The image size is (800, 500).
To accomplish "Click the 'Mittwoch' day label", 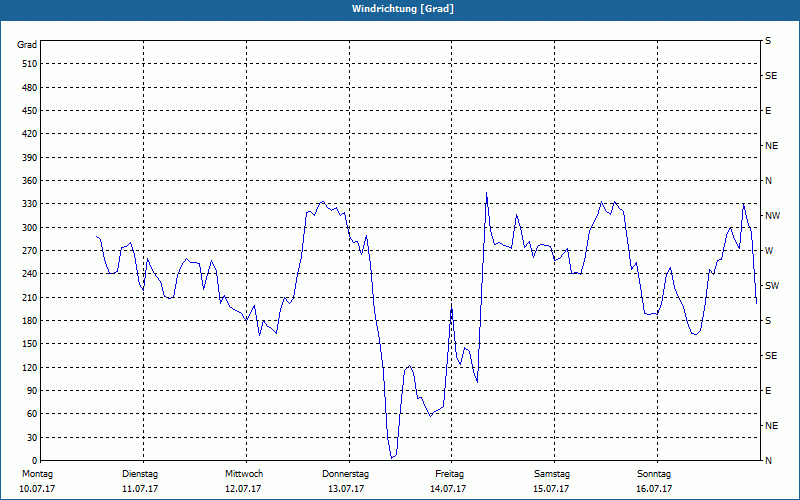I will coord(244,474).
